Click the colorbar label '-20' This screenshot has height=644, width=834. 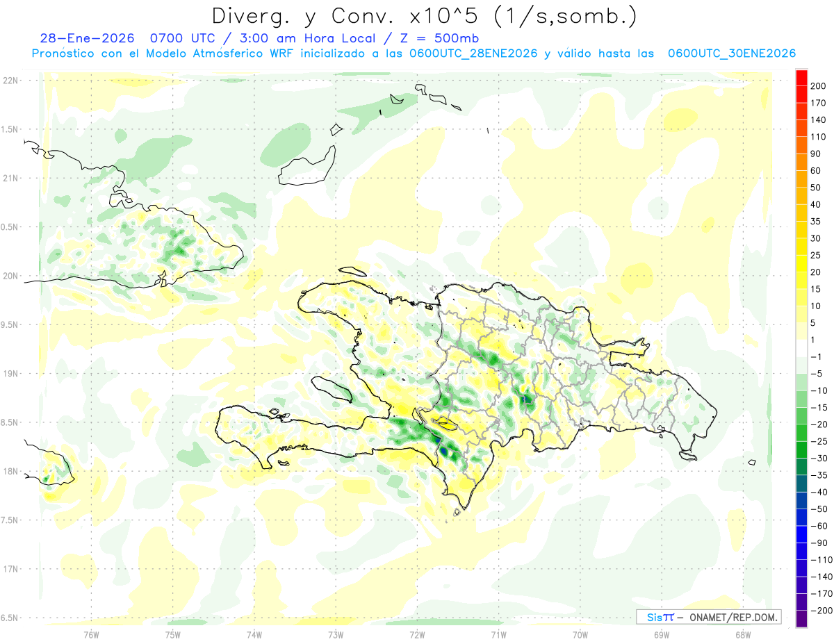tap(820, 424)
